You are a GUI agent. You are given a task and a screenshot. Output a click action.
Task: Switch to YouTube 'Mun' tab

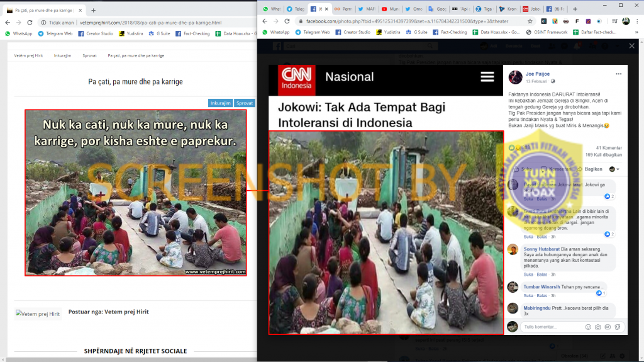pos(390,9)
